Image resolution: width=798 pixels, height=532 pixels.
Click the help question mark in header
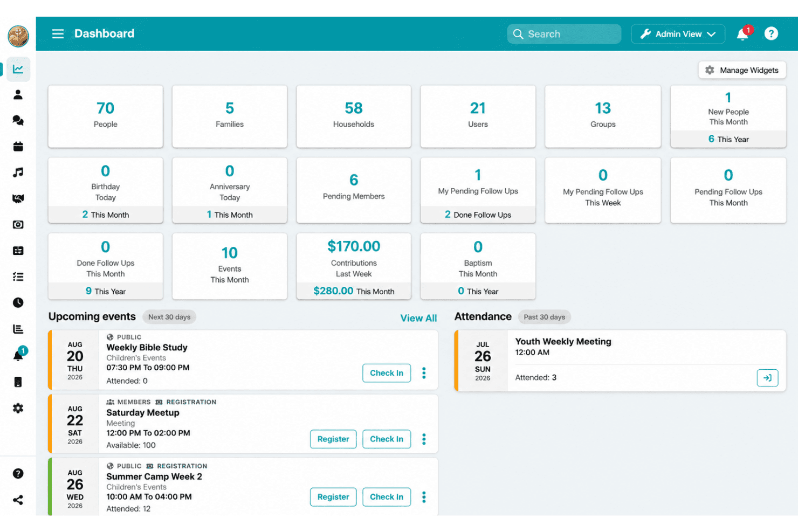pos(771,33)
